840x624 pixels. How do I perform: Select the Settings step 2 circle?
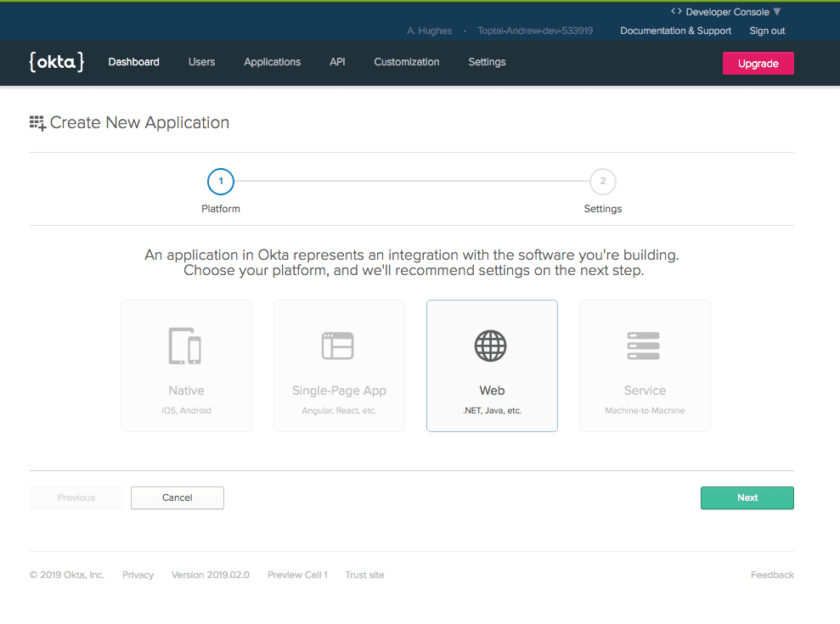pyautogui.click(x=603, y=182)
